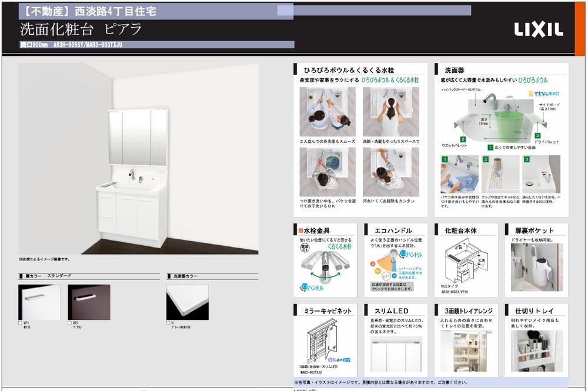Viewport: 588px width, 391px height.
Task: Select the dark brown door color swatch
Action: click(x=89, y=302)
